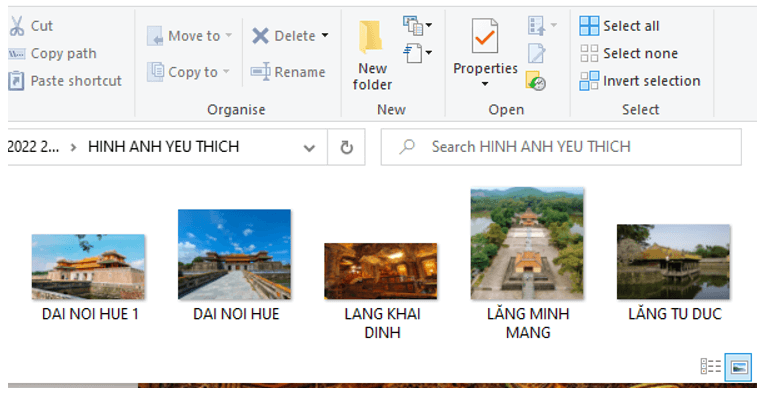This screenshot has height=395, width=763.
Task: Select the LĂNG TU DUC thumbnail
Action: tap(673, 262)
